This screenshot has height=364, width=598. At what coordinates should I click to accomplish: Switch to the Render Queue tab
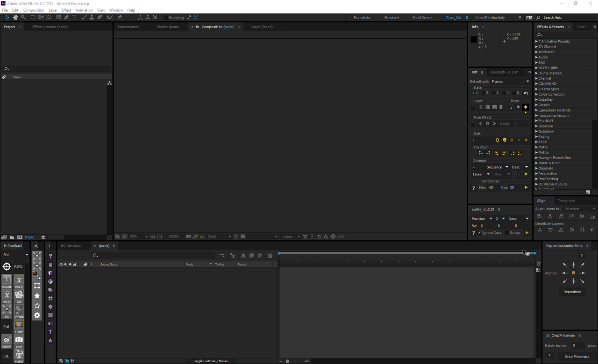click(x=167, y=27)
